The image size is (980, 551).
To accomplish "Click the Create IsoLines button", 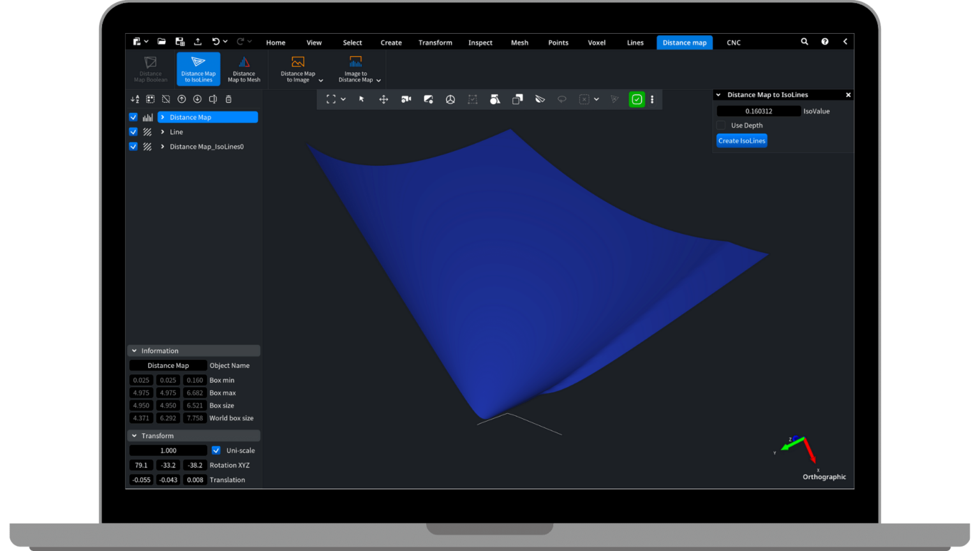I will pos(741,140).
